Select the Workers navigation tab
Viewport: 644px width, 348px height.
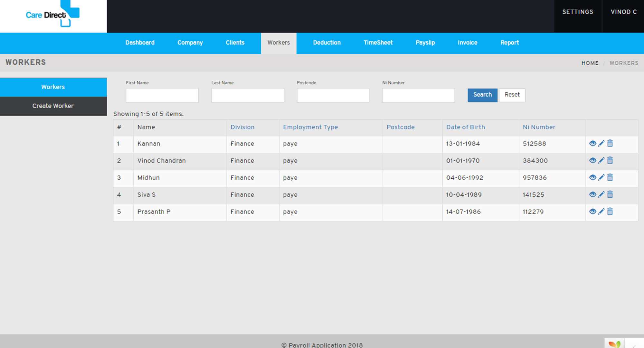tap(279, 43)
